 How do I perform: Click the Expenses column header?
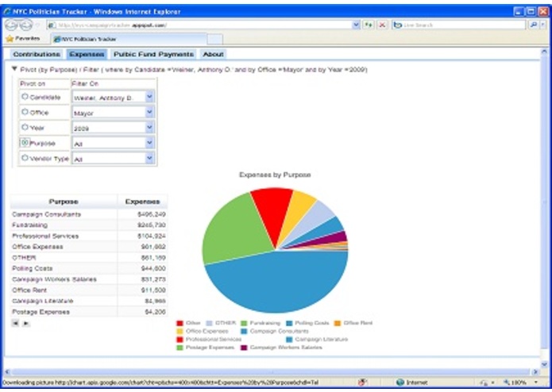[143, 202]
